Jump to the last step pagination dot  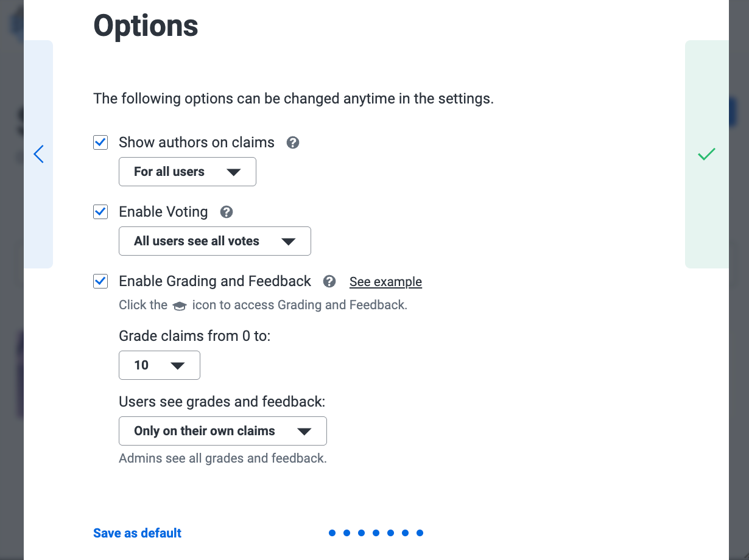coord(420,533)
